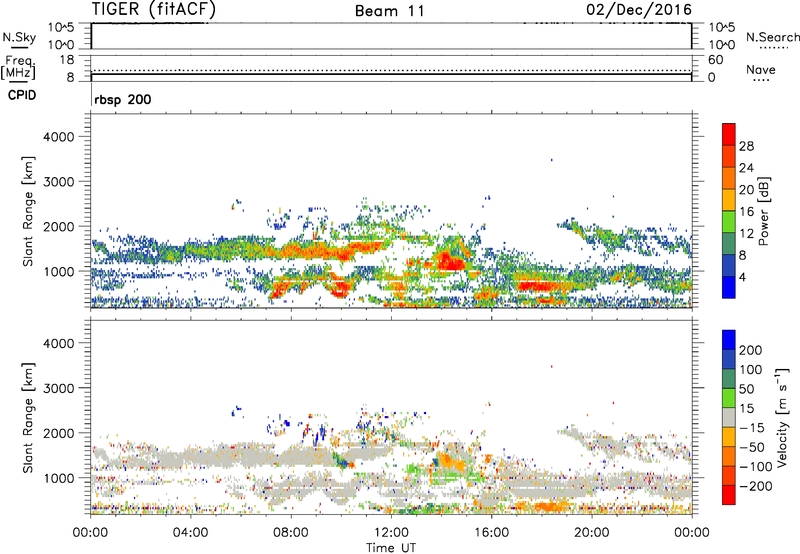The image size is (800, 554).
Task: Click '2000' on the velocity panel range axis
Action: pos(59,434)
